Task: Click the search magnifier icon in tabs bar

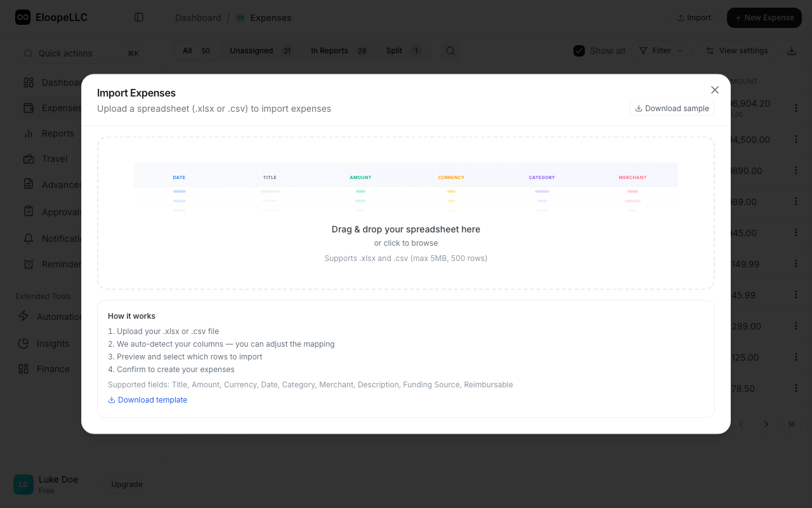Action: pyautogui.click(x=450, y=51)
